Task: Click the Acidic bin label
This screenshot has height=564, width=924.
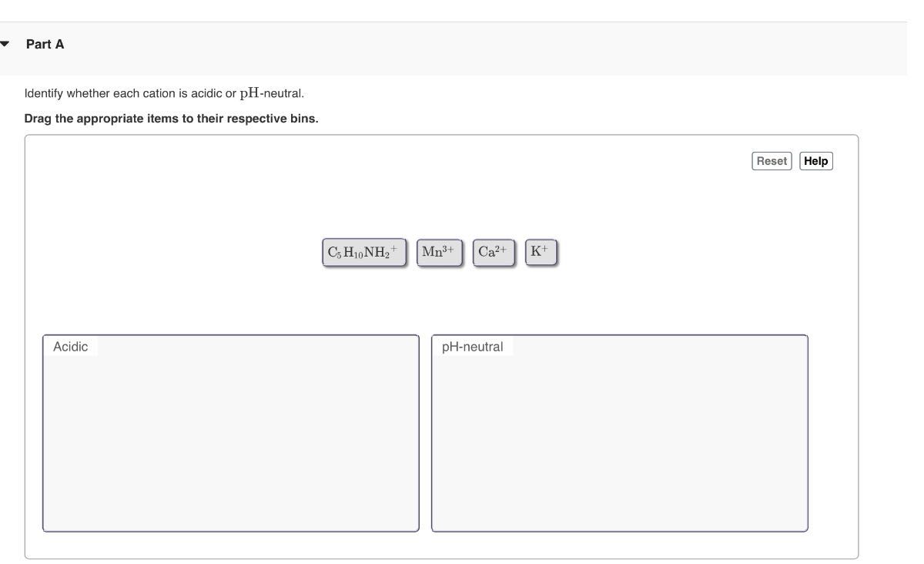Action: point(70,347)
